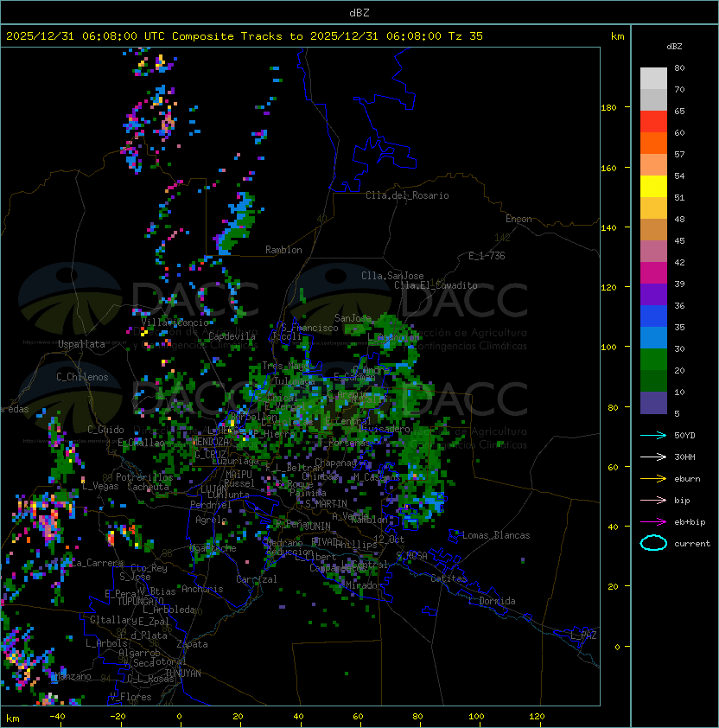Click the x-axis '-40' km tick label
Image resolution: width=719 pixels, height=728 pixels.
(57, 717)
